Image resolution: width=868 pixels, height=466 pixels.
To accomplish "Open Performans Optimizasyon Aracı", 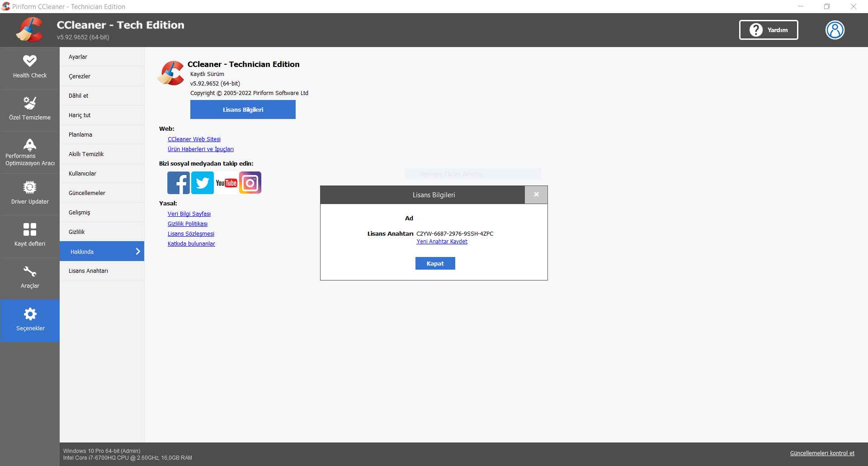I will (30, 152).
